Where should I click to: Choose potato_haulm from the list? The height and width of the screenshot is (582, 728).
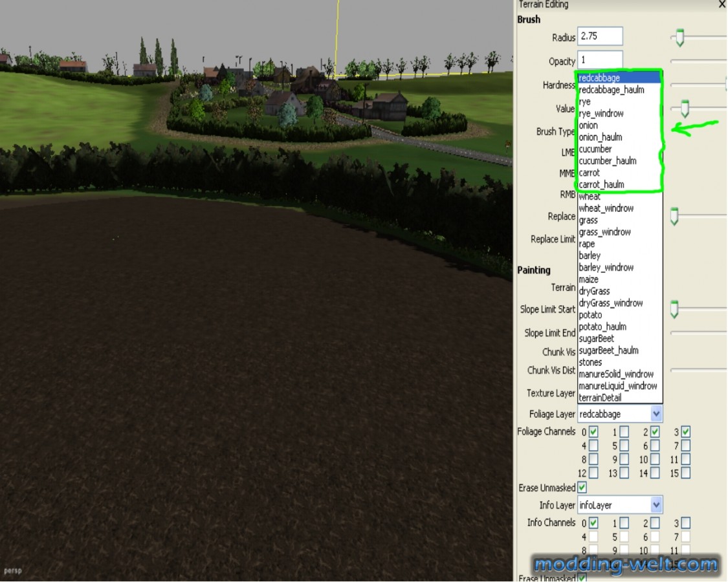click(x=620, y=327)
